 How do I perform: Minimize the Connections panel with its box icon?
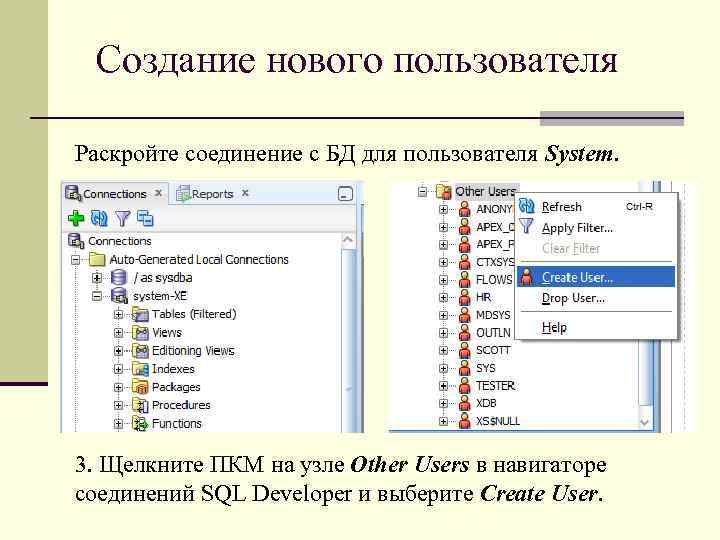pyautogui.click(x=345, y=194)
